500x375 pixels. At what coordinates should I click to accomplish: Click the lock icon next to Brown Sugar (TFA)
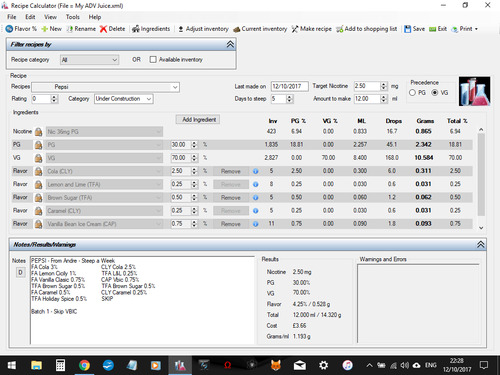pyautogui.click(x=38, y=198)
